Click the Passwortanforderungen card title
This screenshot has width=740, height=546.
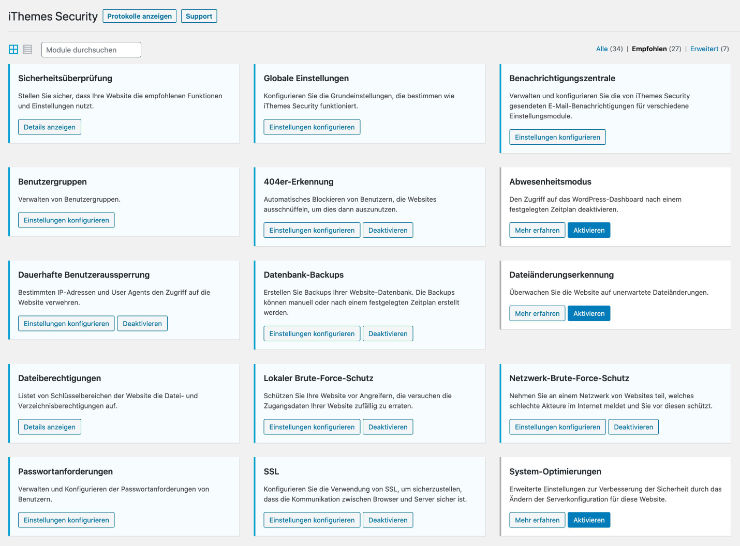coord(65,471)
